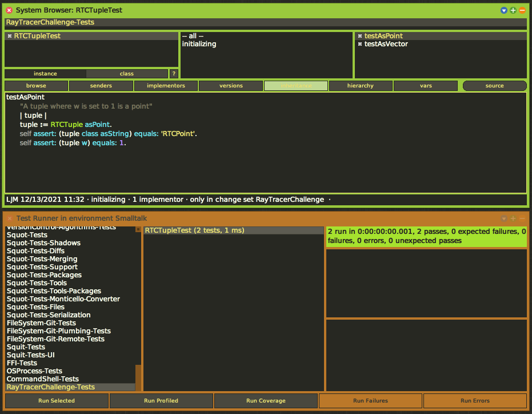Screen dimensions: 532x414
Task: Select FileSystem-Git-Remote-Tests category
Action: coord(70,339)
